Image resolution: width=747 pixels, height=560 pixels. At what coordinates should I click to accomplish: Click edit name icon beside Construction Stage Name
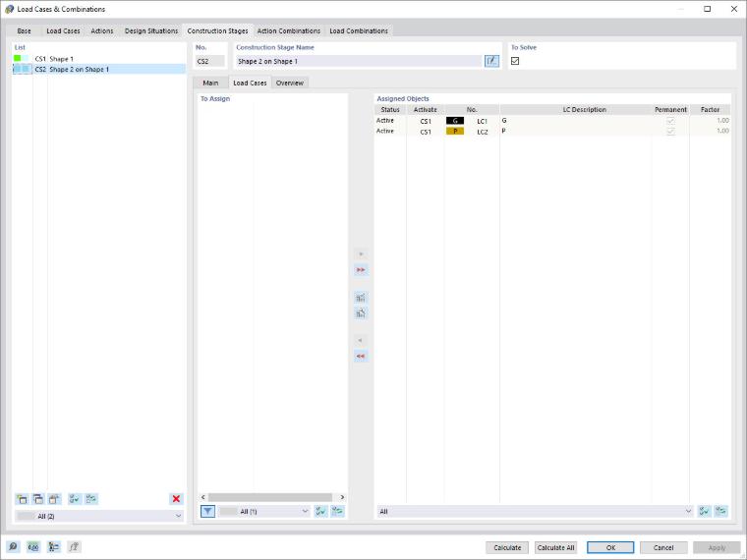click(x=491, y=61)
